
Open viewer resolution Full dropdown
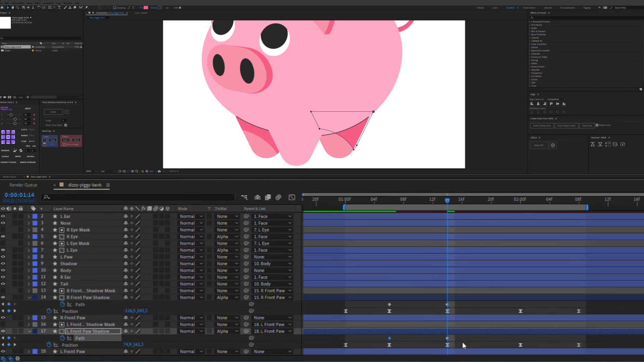click(x=107, y=171)
